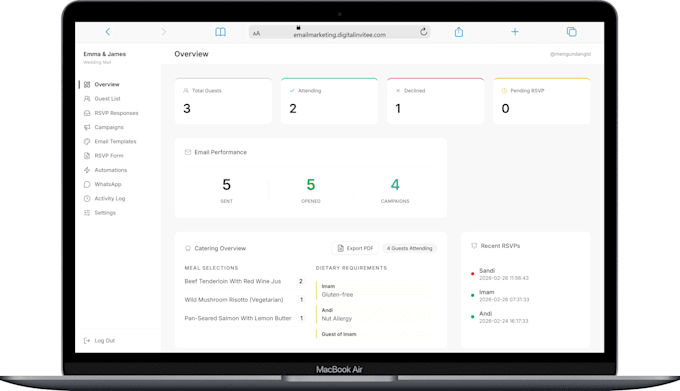The height and width of the screenshot is (391, 680).
Task: Click the Email Performance envelope icon
Action: pos(188,152)
